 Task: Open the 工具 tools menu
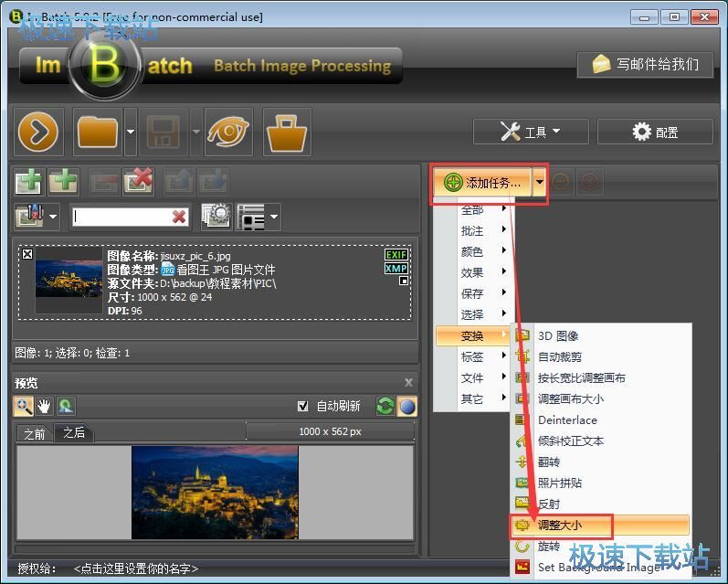pyautogui.click(x=531, y=132)
